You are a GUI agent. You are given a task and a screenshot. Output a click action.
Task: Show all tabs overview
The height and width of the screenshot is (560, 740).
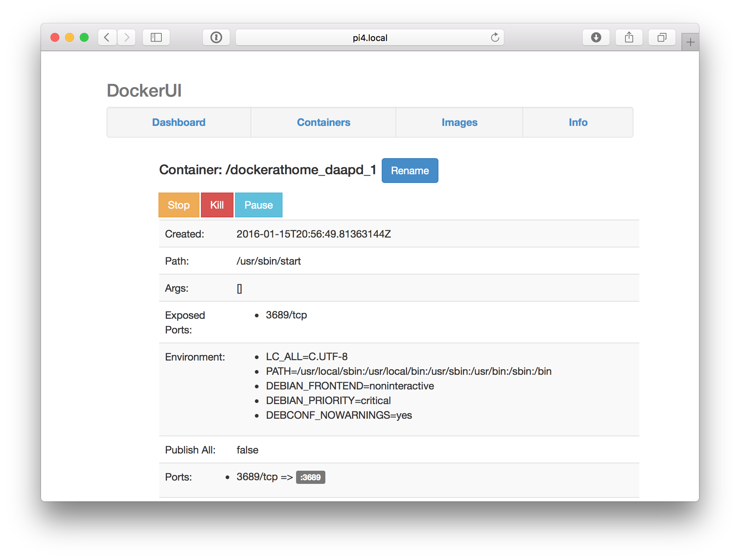point(662,37)
